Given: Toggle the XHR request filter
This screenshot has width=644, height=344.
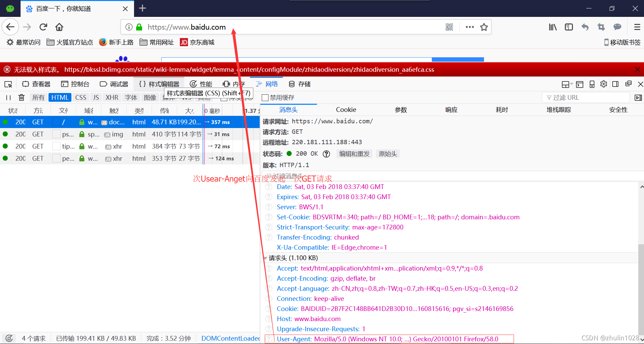Looking at the screenshot, I should (112, 98).
